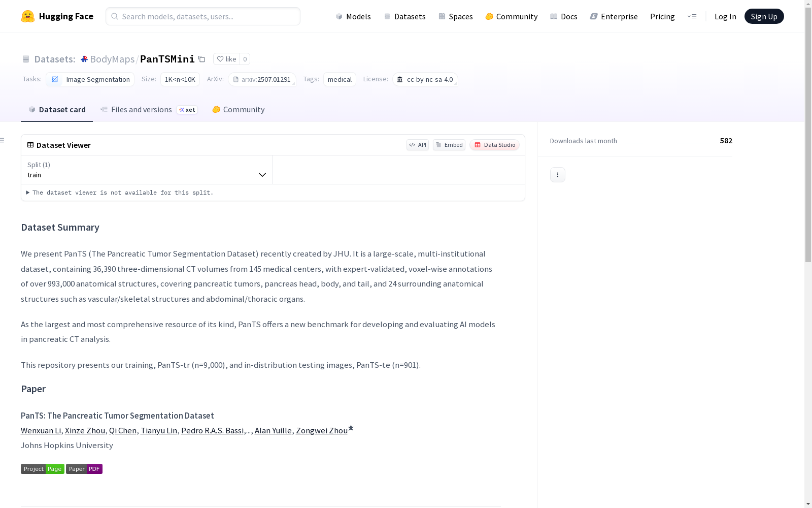812x508 pixels.
Task: Click the Sign Up button
Action: 764,16
